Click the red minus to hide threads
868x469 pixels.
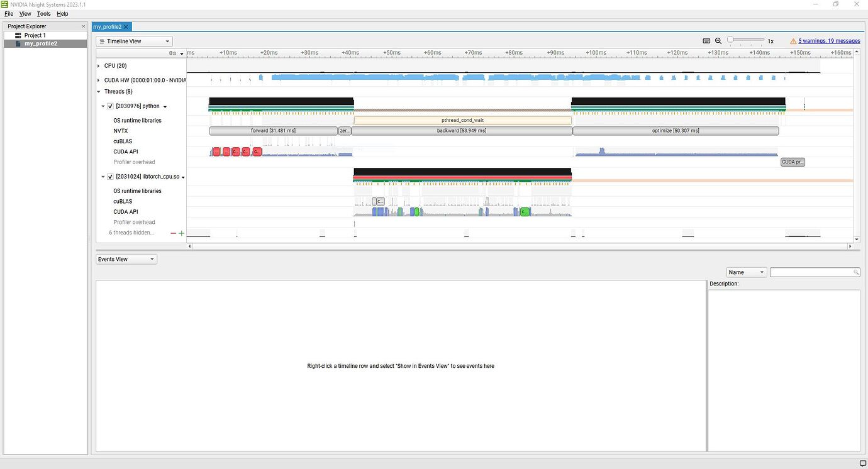[173, 233]
